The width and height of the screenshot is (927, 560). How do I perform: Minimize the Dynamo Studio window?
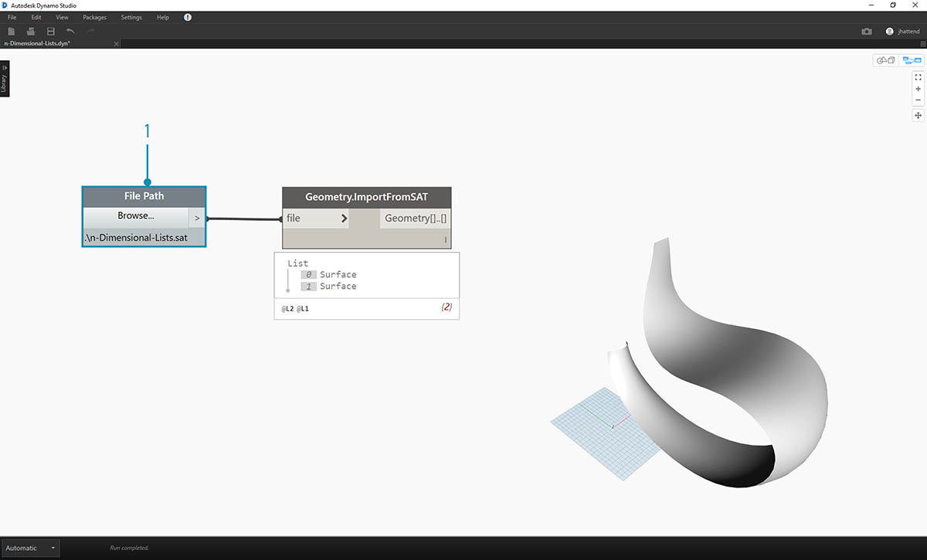click(873, 5)
